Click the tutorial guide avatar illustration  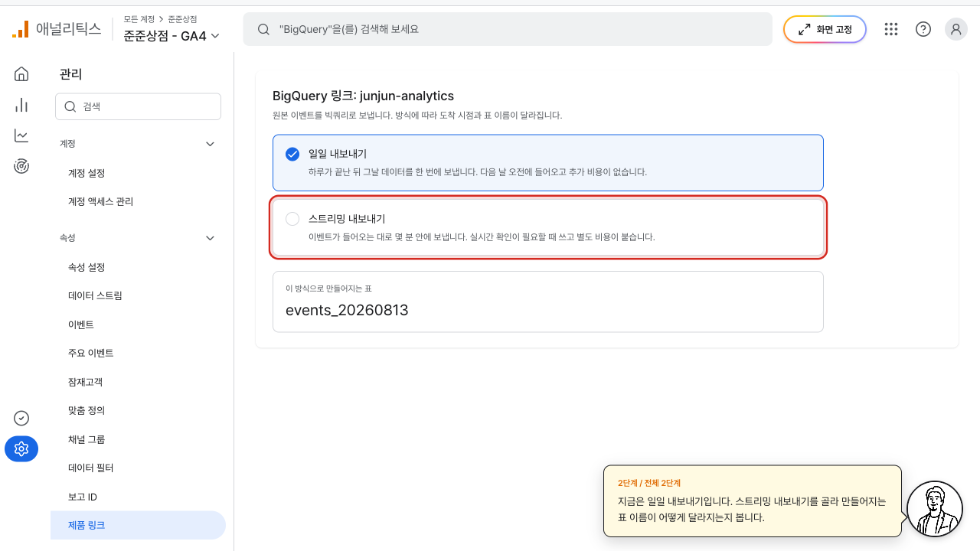(934, 509)
